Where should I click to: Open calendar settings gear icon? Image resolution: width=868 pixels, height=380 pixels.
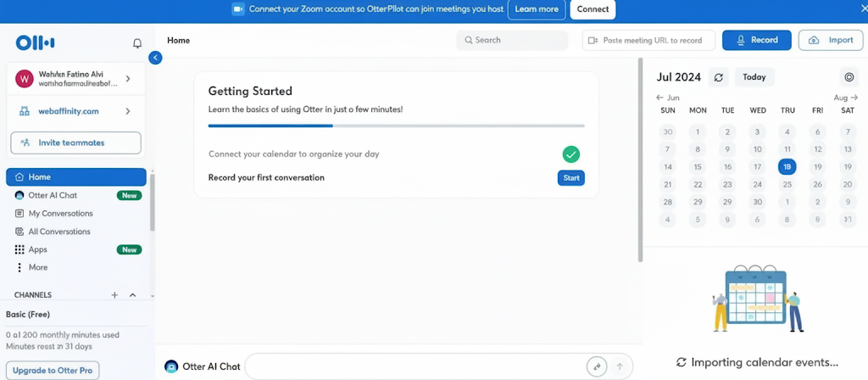point(849,77)
